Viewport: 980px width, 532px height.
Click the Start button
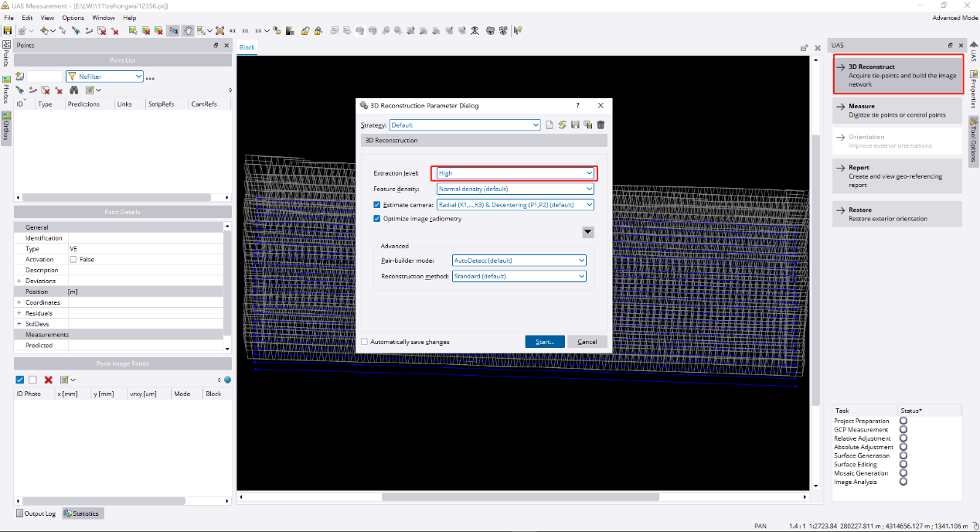click(545, 342)
